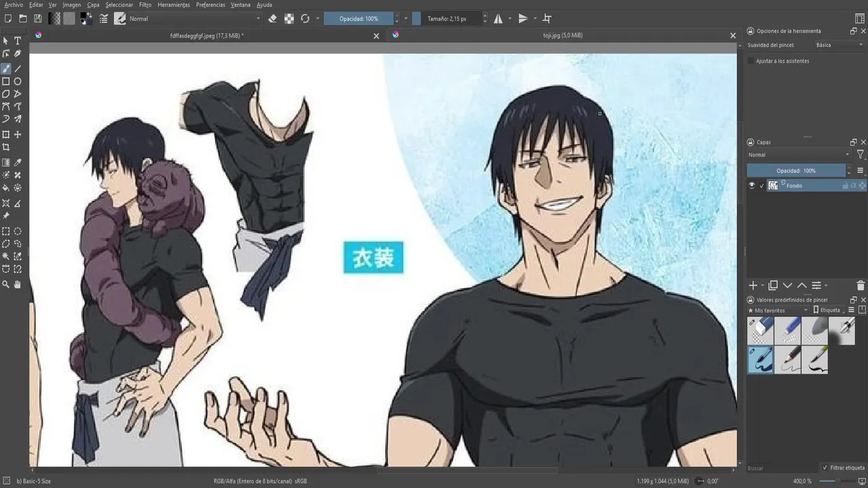Open the Capa menu
868x488 pixels.
93,5
